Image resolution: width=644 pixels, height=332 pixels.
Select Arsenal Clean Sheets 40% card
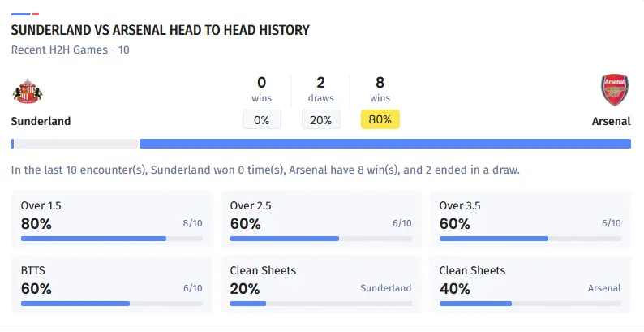pyautogui.click(x=530, y=284)
